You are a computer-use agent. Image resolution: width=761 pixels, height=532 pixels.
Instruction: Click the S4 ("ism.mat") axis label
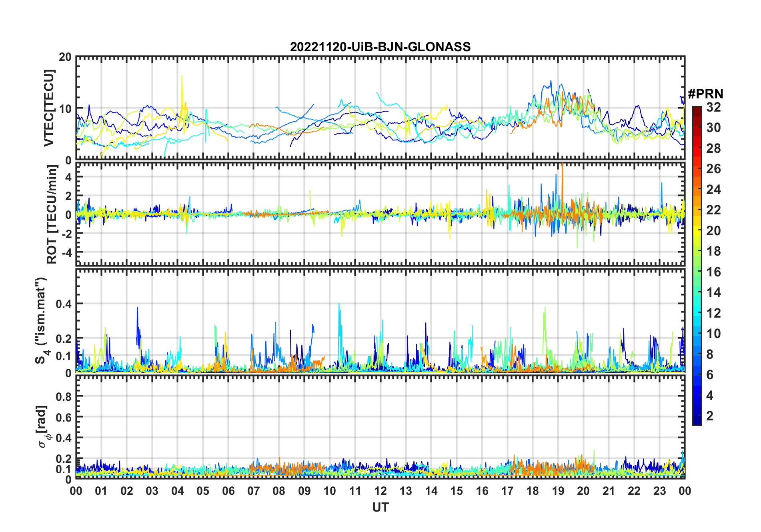tap(42, 320)
